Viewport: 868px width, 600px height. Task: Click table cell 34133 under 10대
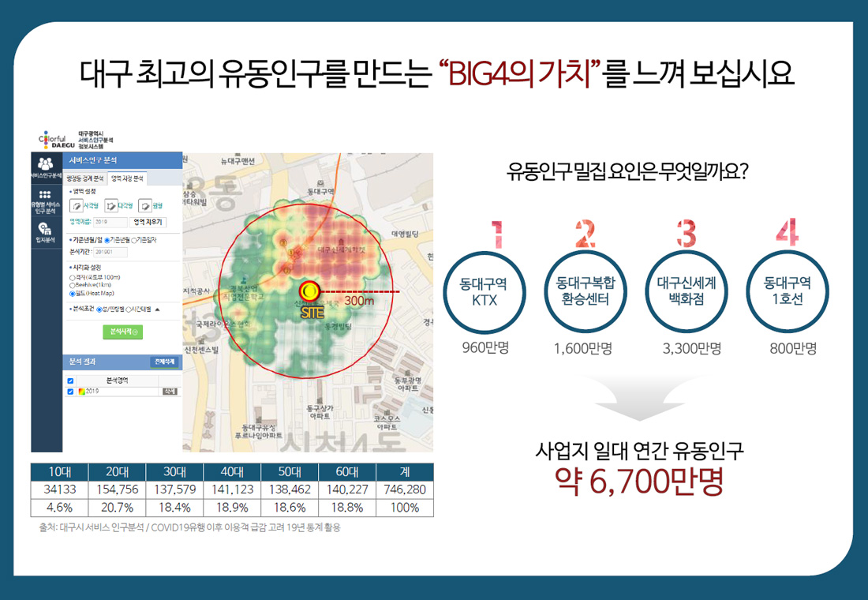click(60, 489)
